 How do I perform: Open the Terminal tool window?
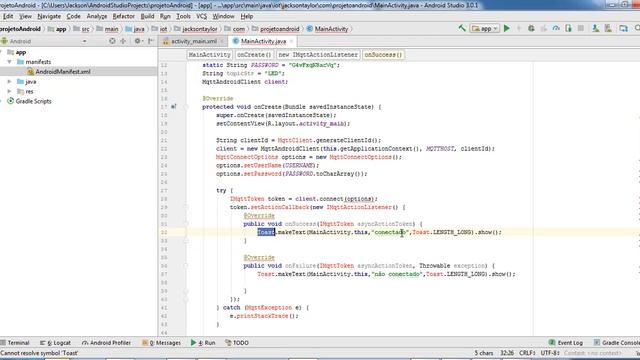[x=15, y=342]
